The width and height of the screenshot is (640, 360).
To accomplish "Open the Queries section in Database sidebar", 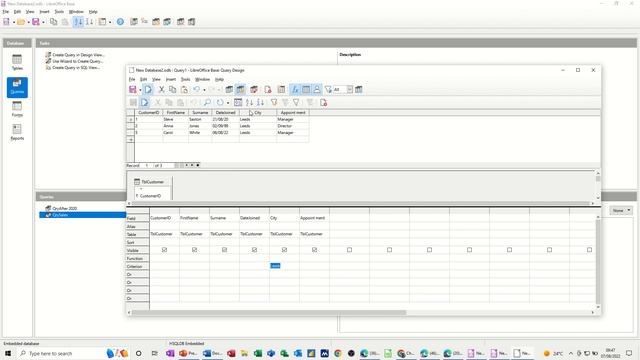I will [x=17, y=87].
